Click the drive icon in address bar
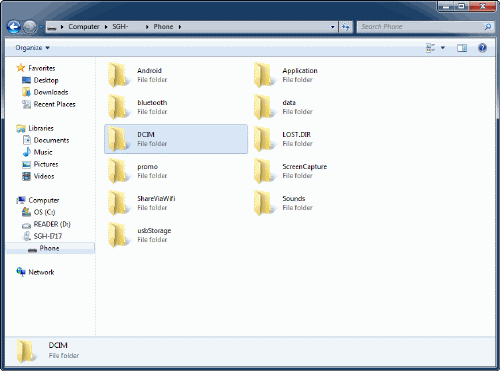The width and height of the screenshot is (500, 371). pyautogui.click(x=52, y=27)
